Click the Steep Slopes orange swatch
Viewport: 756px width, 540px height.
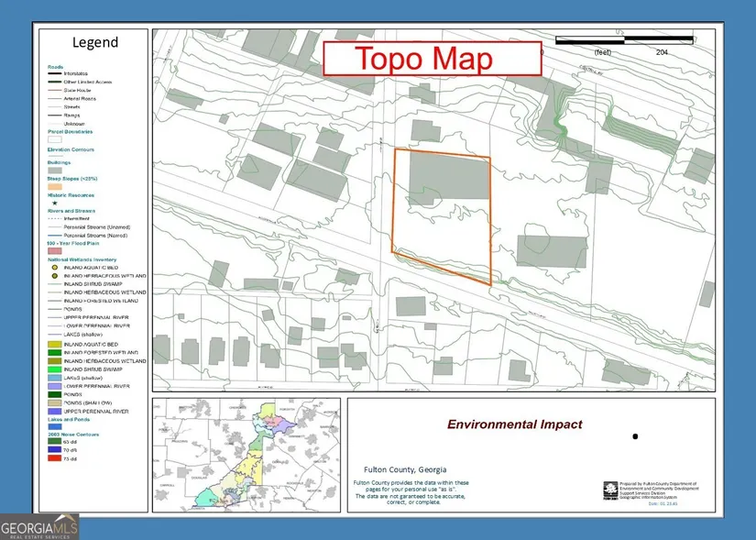[54, 186]
